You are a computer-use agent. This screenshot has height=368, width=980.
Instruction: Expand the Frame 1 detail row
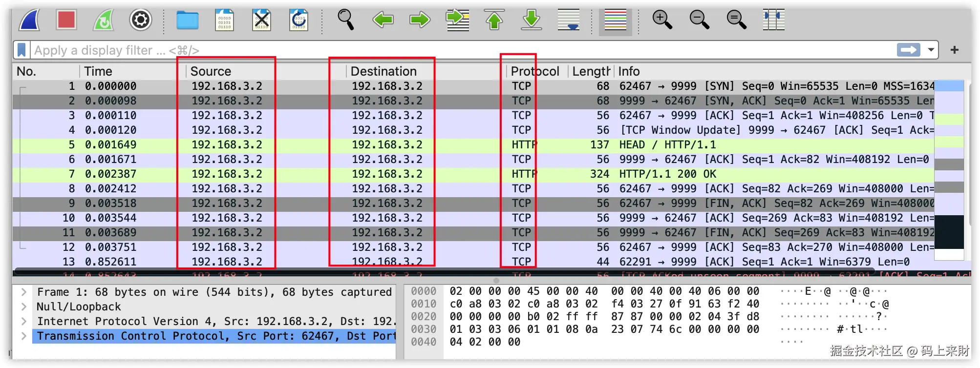(23, 292)
